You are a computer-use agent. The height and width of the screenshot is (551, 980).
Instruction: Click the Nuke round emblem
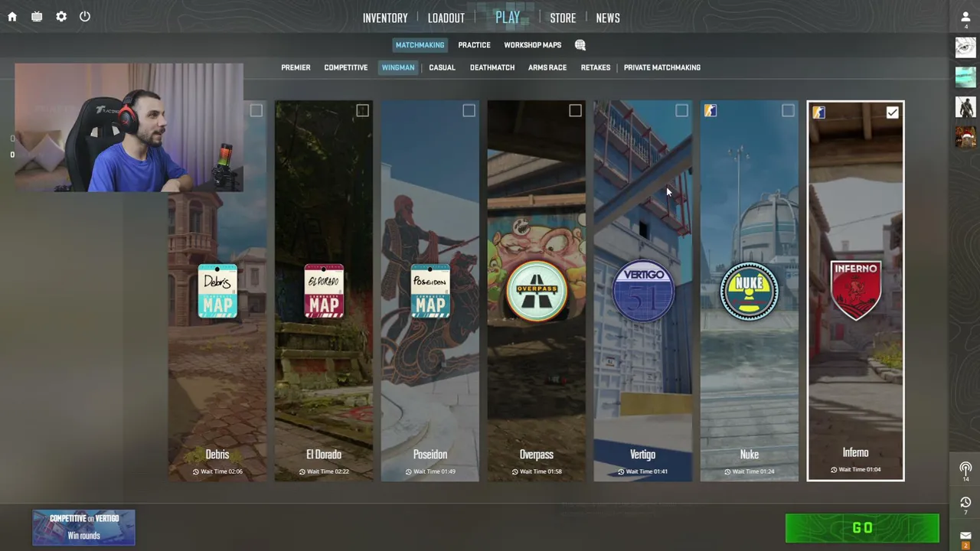click(750, 291)
